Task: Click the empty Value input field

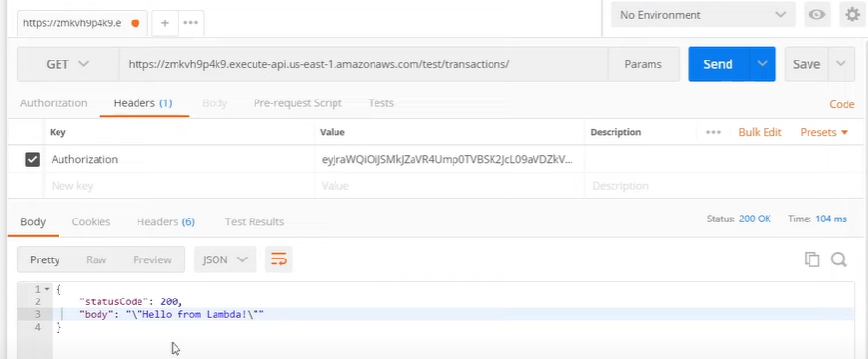Action: (x=450, y=186)
